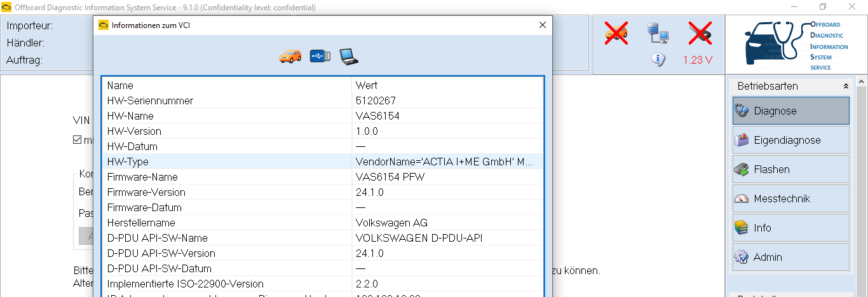Click the crossed-out ignition plug status icon
The width and height of the screenshot is (868, 297).
700,32
